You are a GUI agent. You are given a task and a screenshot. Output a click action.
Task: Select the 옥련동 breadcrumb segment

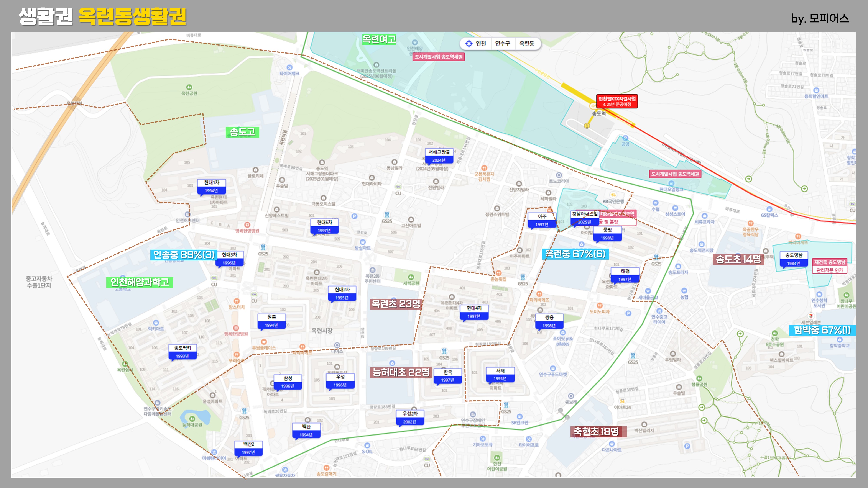tap(527, 43)
